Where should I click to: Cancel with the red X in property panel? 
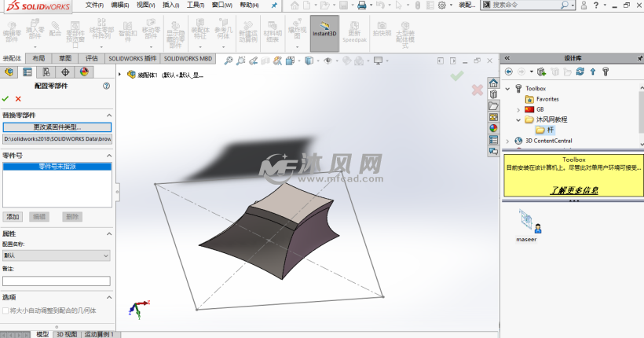tap(18, 98)
